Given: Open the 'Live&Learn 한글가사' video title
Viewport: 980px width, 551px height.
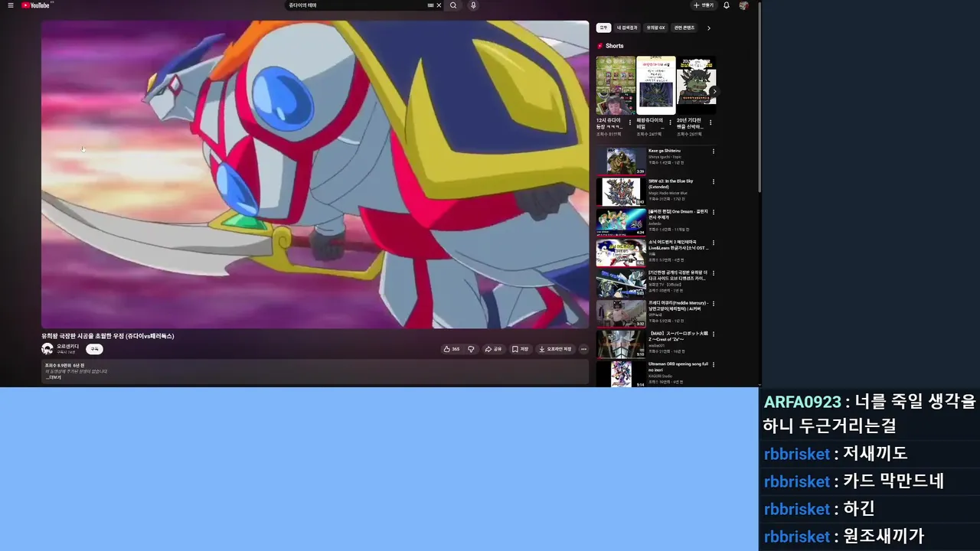Looking at the screenshot, I should click(678, 245).
